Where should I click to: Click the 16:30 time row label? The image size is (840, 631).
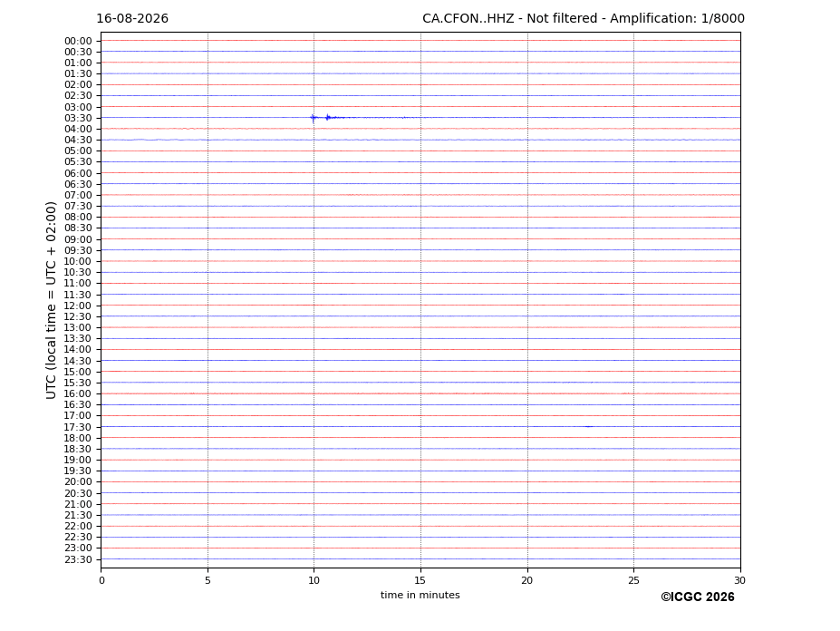click(78, 404)
